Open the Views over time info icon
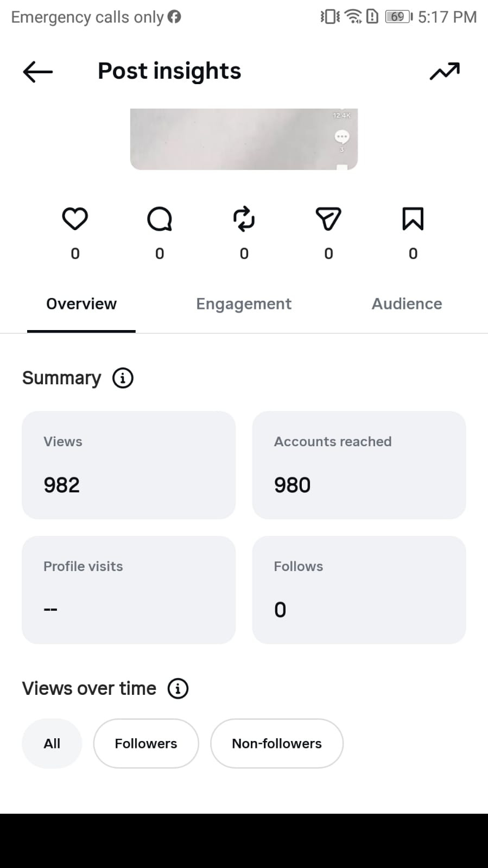 click(178, 688)
